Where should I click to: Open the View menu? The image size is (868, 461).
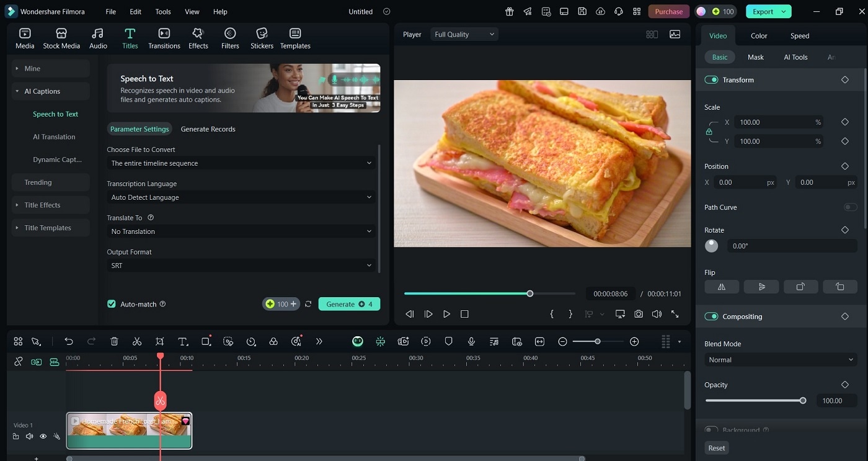192,12
